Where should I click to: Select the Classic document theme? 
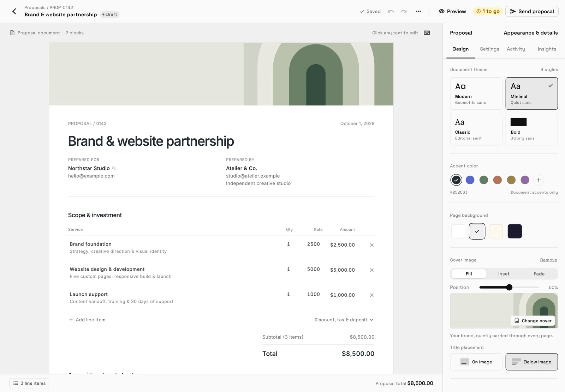[x=476, y=129]
